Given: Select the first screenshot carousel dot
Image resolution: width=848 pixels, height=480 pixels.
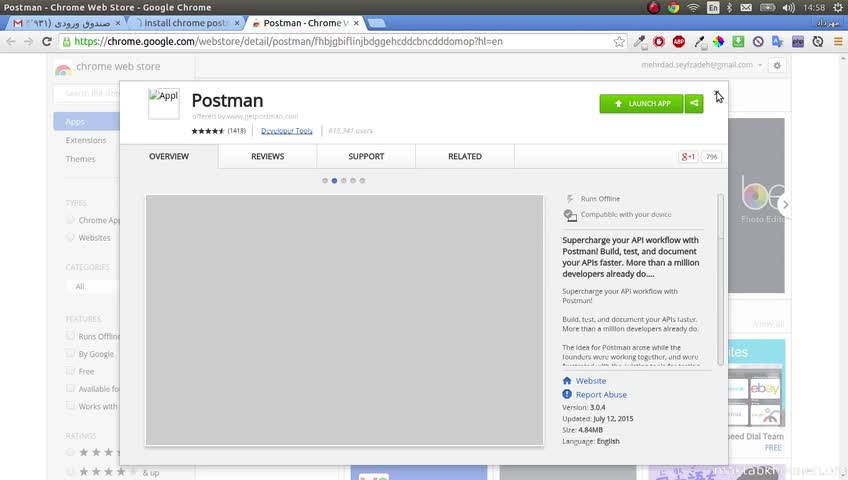Looking at the screenshot, I should [x=325, y=181].
